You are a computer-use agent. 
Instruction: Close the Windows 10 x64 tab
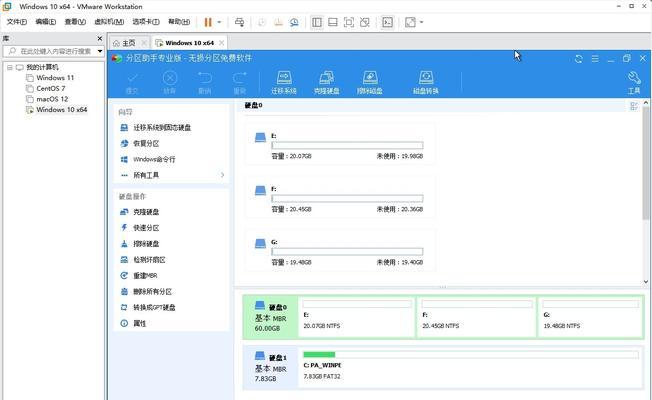click(222, 43)
